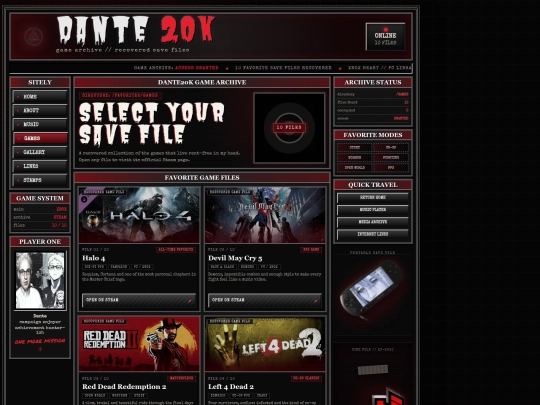
Task: Click the Dante 20K title logo
Action: coord(136,30)
